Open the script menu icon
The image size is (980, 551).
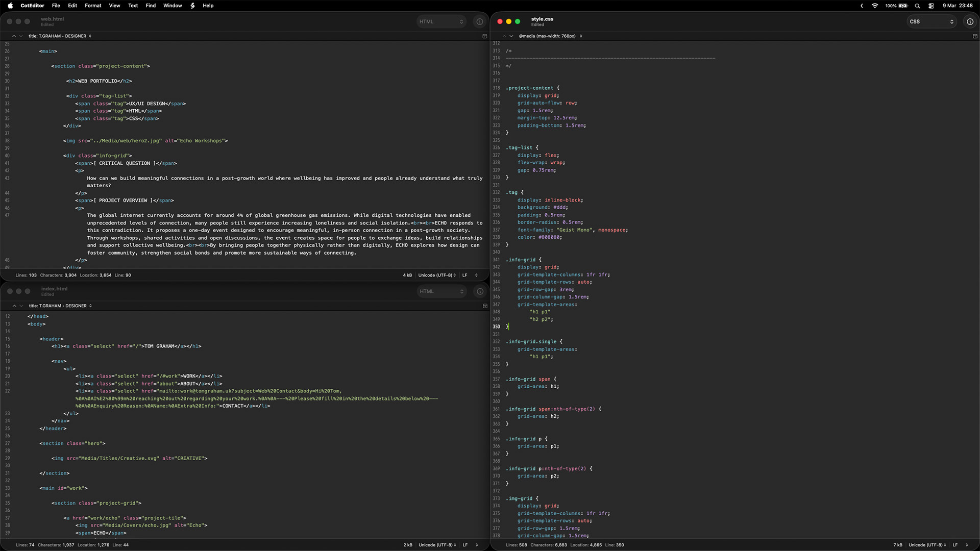click(192, 6)
